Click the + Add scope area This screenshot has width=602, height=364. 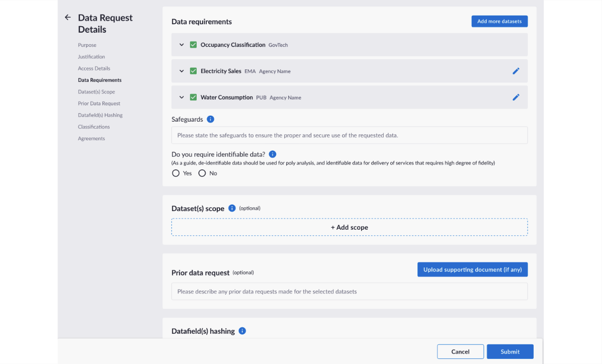(x=350, y=227)
